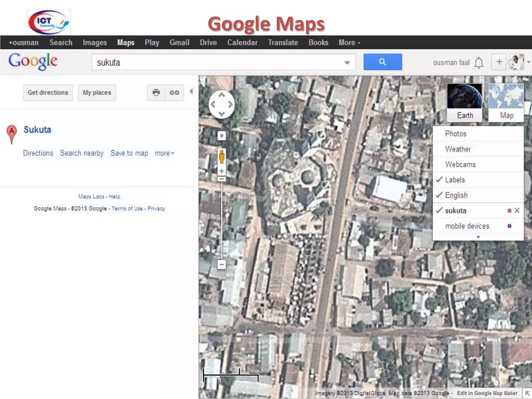Toggle the mobile devices layer

(x=478, y=226)
